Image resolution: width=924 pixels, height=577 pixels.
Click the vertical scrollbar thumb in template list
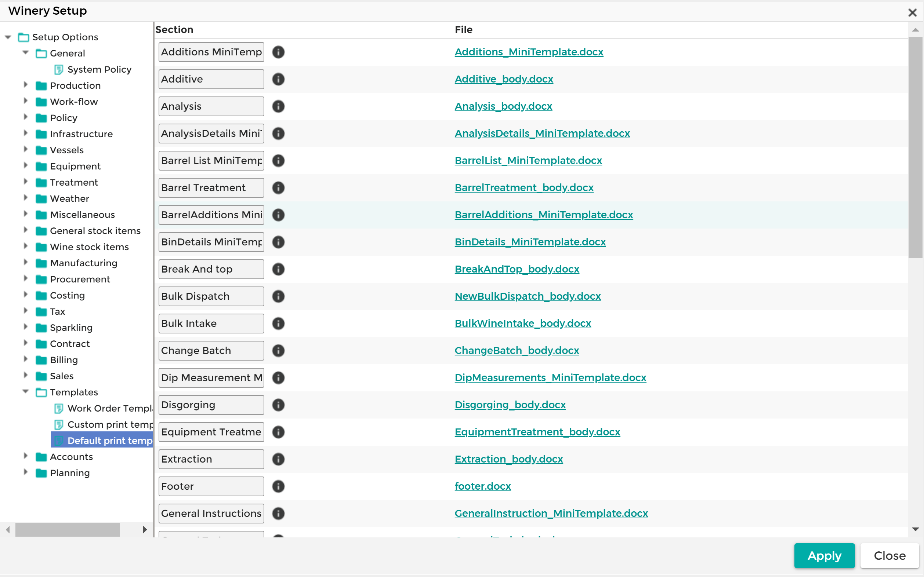915,148
